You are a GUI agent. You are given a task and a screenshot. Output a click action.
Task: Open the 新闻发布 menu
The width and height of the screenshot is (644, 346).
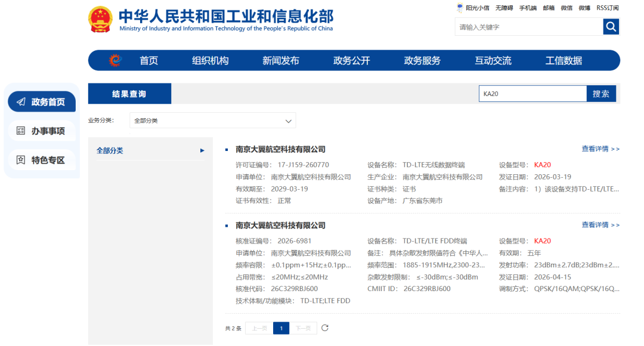click(x=281, y=60)
